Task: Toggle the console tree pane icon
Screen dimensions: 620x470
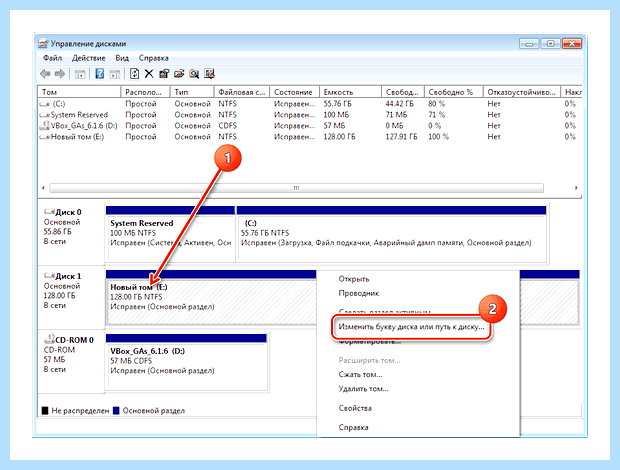Action: 80,74
